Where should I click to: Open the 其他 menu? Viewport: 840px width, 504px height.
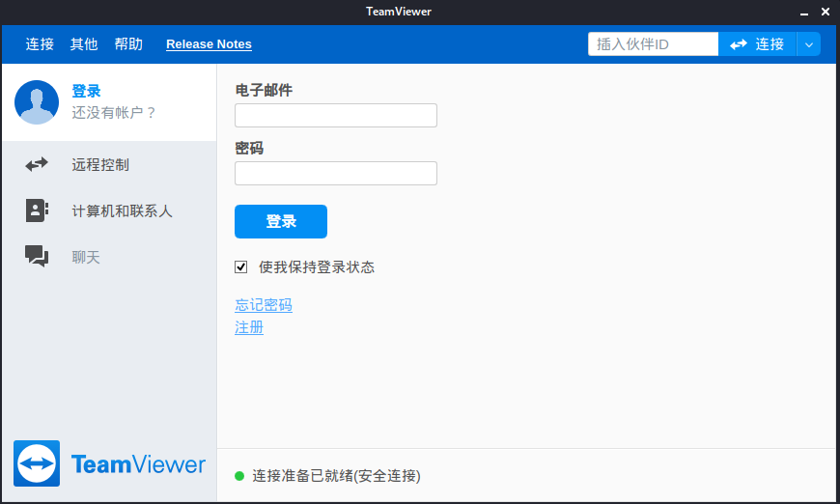(84, 43)
